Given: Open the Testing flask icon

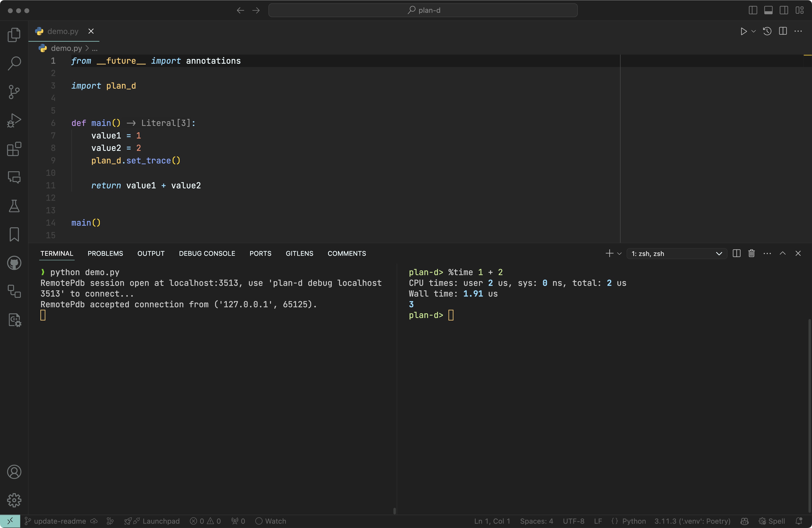Looking at the screenshot, I should point(14,206).
